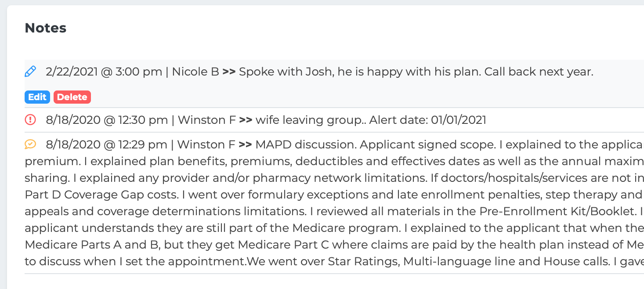The width and height of the screenshot is (644, 289).
Task: Click the yellow chat-check icon beside MAPD discussion
Action: pos(30,144)
